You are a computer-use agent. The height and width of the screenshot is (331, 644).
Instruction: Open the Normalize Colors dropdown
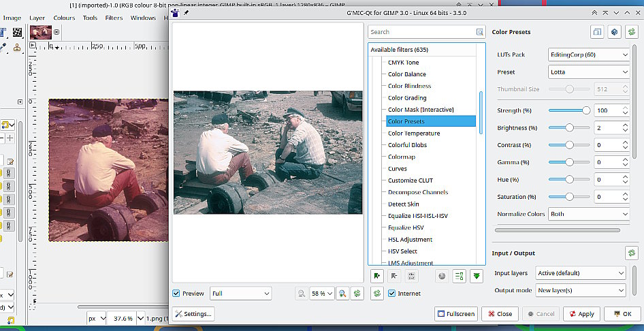click(x=588, y=214)
